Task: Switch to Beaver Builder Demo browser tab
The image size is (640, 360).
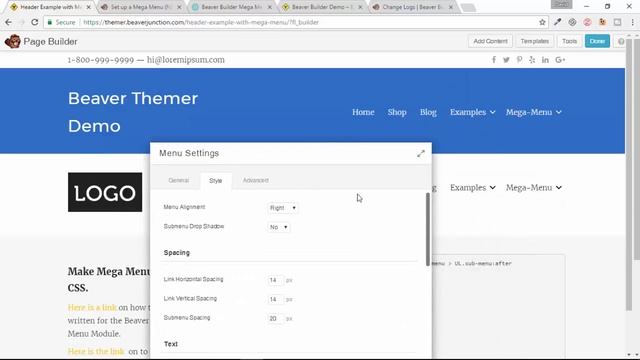Action: [x=322, y=7]
